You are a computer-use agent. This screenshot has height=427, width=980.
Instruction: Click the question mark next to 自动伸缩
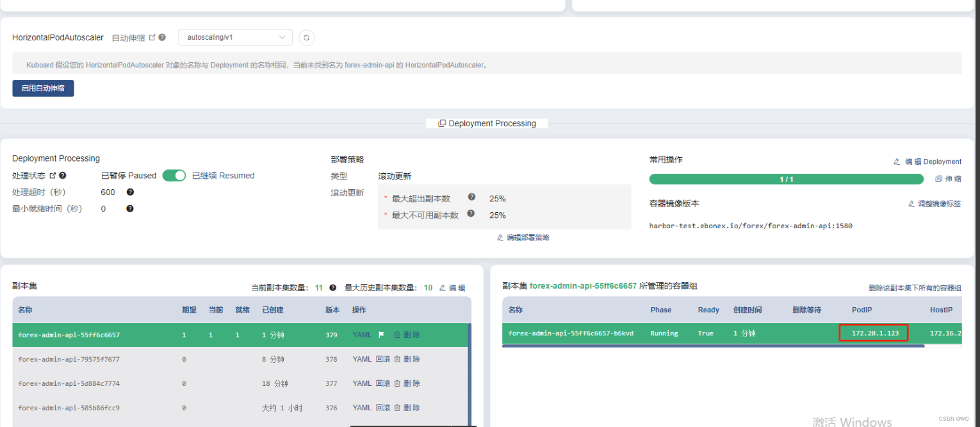coord(162,37)
